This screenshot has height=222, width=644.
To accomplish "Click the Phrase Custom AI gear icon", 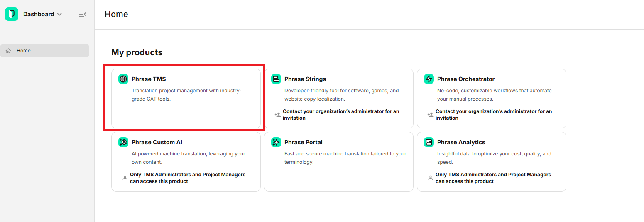I will [x=123, y=142].
